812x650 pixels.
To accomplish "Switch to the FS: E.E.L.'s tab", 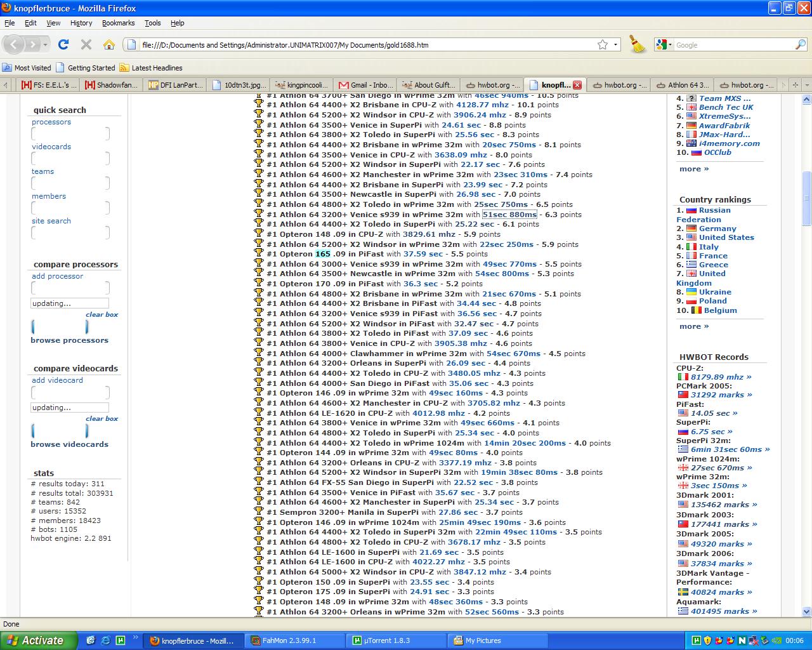I will [x=48, y=84].
